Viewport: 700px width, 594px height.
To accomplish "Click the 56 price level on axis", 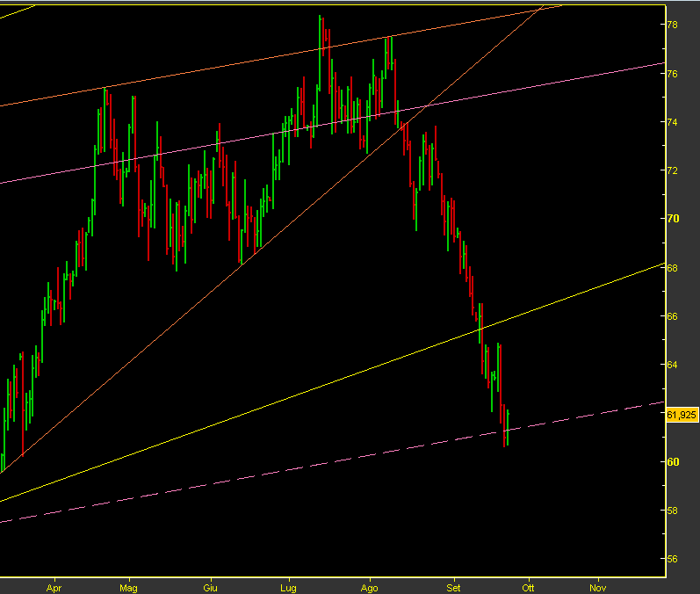I will pos(672,559).
